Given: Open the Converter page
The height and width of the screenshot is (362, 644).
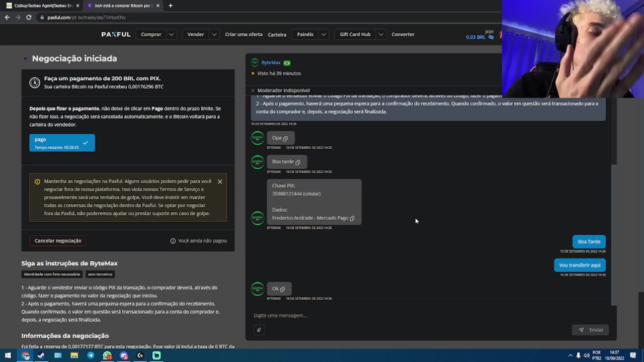Looking at the screenshot, I should 403,34.
